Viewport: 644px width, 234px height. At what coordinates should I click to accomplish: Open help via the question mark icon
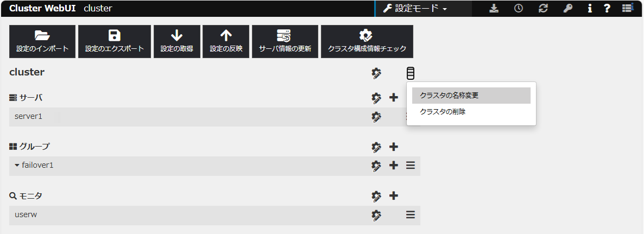click(x=608, y=9)
